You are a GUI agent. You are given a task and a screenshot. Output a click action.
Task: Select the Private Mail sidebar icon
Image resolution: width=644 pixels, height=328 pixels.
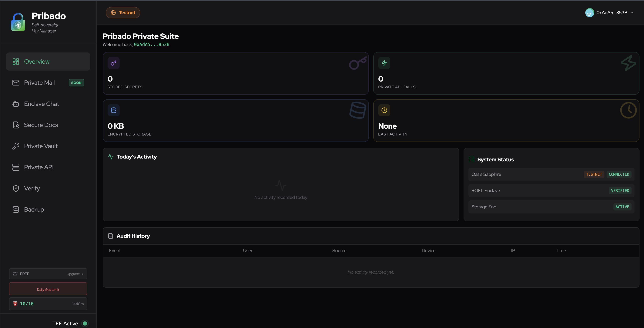coord(15,82)
